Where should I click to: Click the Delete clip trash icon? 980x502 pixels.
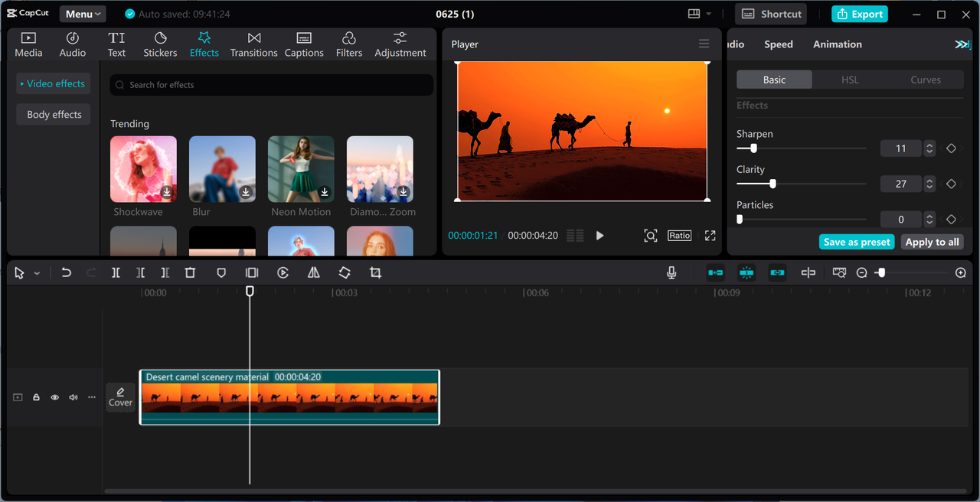pos(191,272)
